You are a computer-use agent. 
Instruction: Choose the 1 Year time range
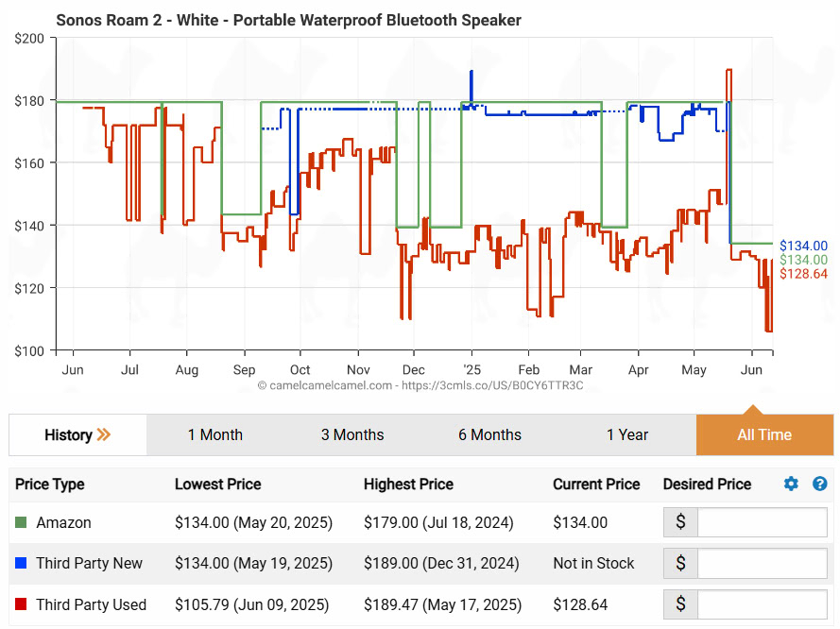pyautogui.click(x=626, y=434)
